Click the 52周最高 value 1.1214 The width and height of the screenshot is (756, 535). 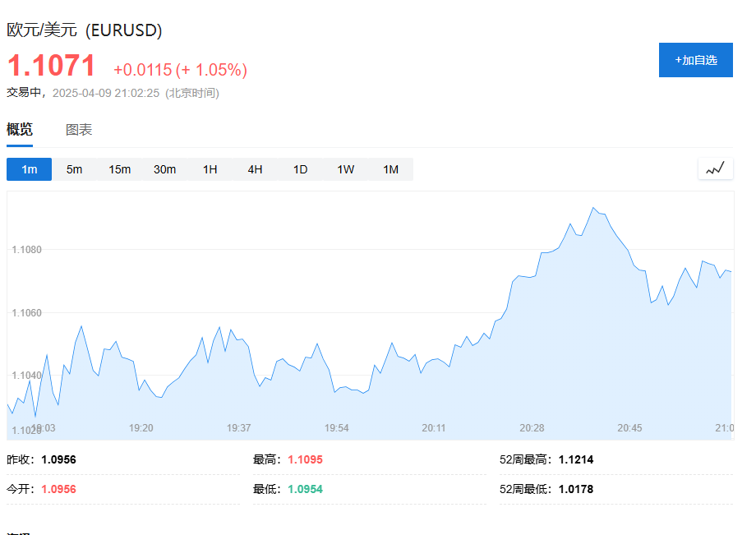click(576, 459)
